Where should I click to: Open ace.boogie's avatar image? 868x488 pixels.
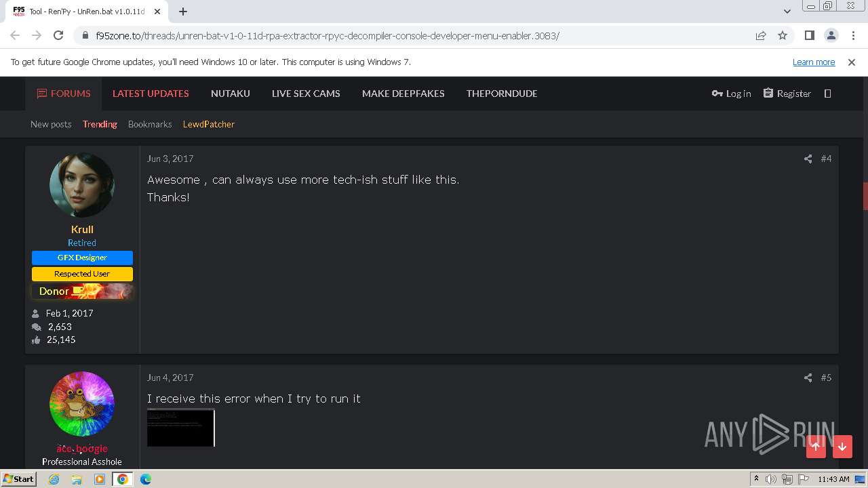[82, 404]
